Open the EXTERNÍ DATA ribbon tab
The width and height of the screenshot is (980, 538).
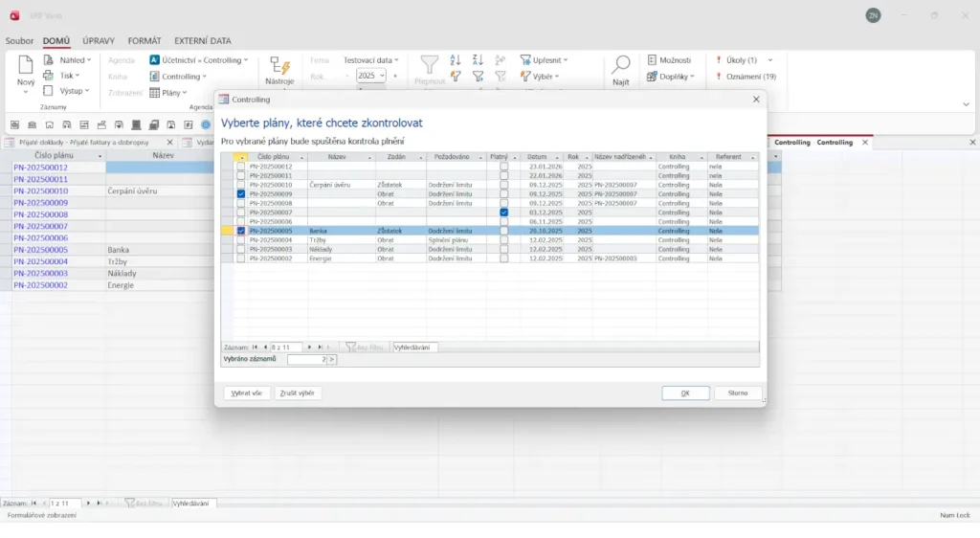tap(202, 41)
